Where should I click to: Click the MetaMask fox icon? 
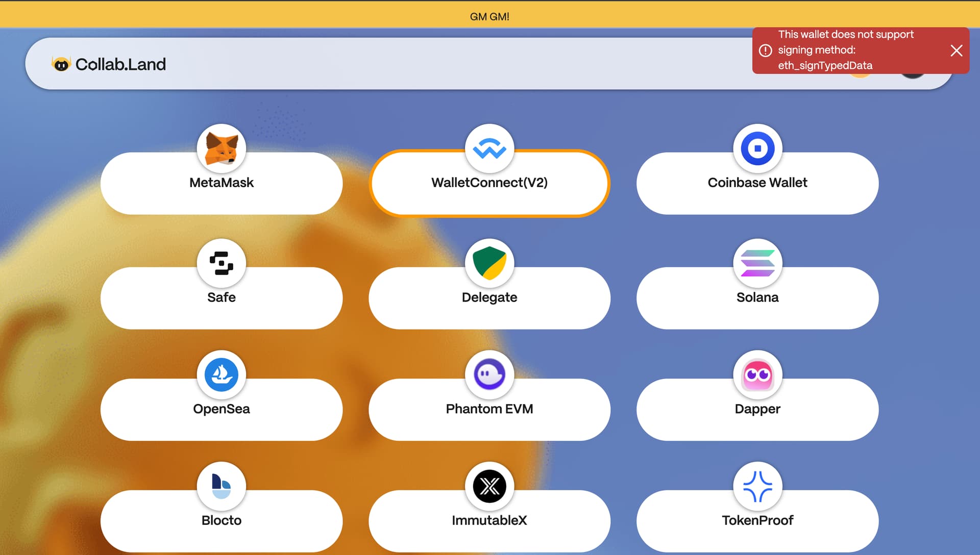(x=222, y=148)
